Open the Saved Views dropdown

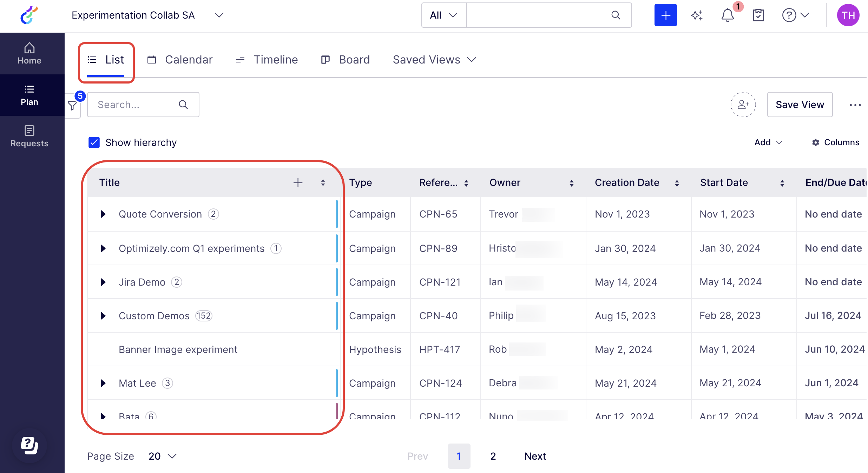click(434, 60)
